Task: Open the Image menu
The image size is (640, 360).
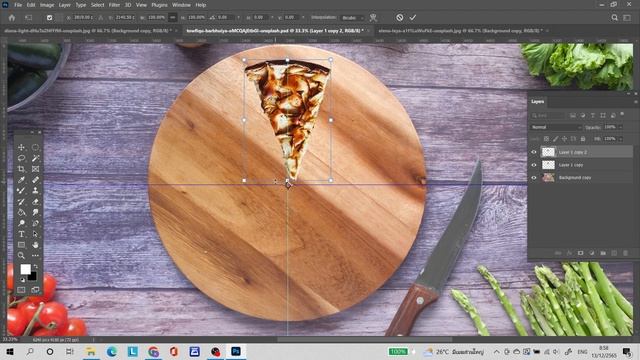Action: tap(47, 5)
